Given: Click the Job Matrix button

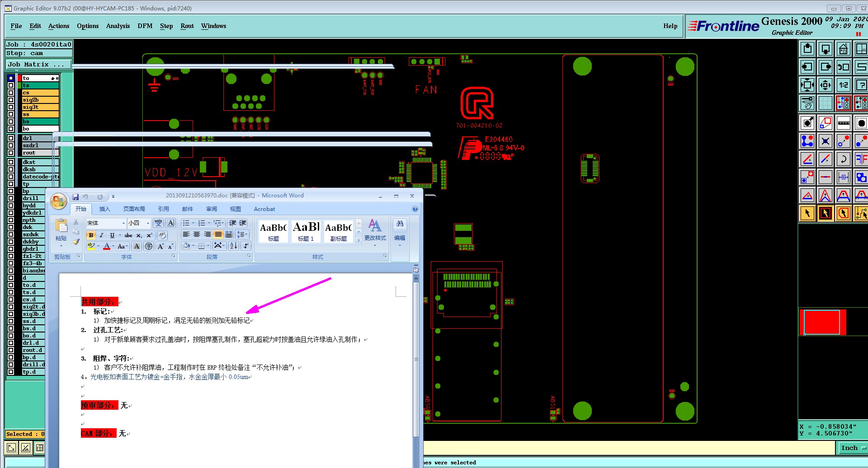Looking at the screenshot, I should tap(38, 65).
